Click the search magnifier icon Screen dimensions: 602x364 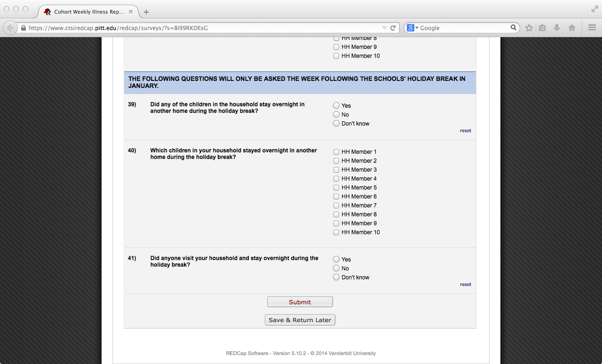[x=514, y=28]
